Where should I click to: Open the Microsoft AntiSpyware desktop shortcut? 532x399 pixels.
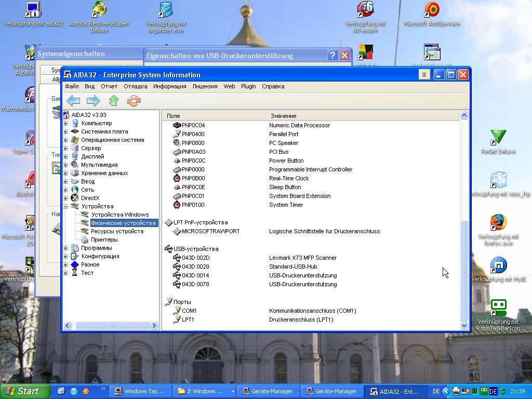(432, 14)
